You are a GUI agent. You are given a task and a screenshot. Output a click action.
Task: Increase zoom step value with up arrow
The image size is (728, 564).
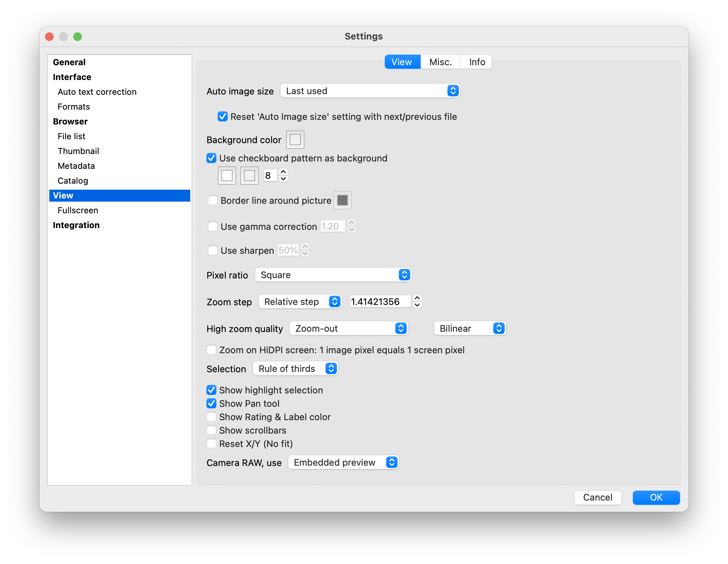click(417, 298)
